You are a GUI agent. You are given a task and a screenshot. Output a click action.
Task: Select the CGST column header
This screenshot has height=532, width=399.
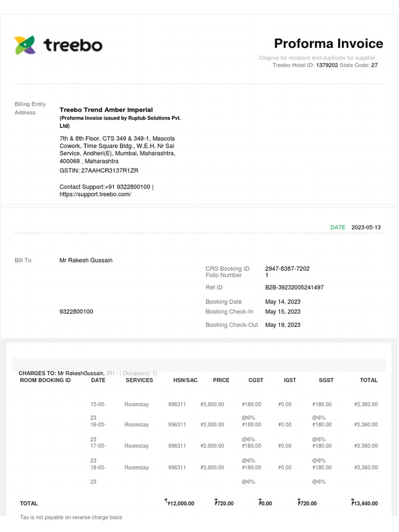(x=256, y=380)
